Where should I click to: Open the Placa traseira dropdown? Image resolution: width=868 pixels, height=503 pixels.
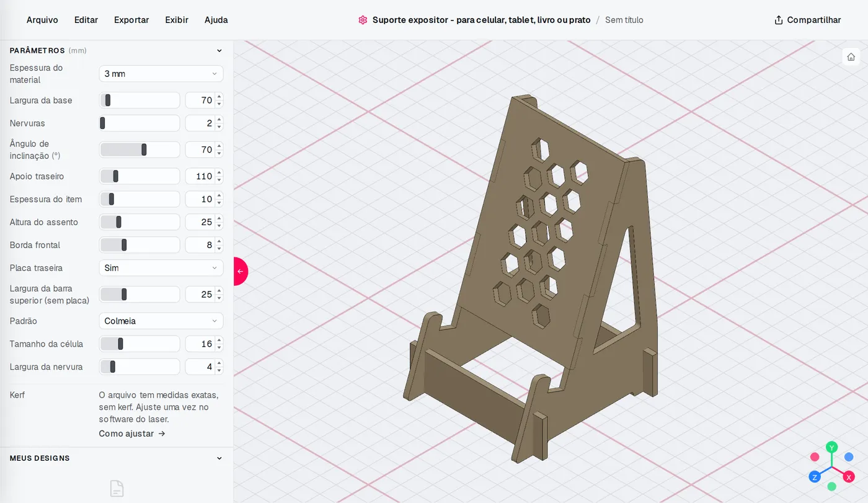(x=161, y=268)
